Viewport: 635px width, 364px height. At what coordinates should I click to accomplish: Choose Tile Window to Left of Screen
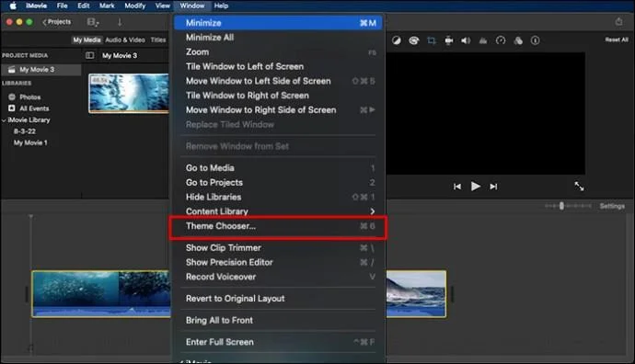(278, 67)
